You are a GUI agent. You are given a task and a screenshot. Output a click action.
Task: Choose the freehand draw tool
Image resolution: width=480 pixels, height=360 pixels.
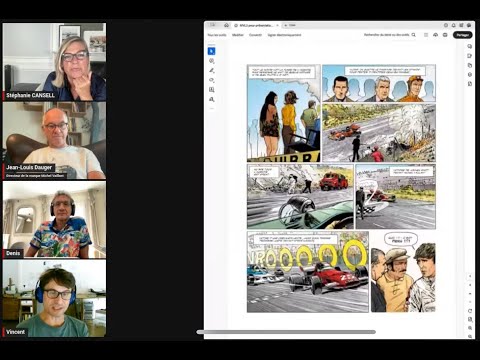click(x=211, y=80)
